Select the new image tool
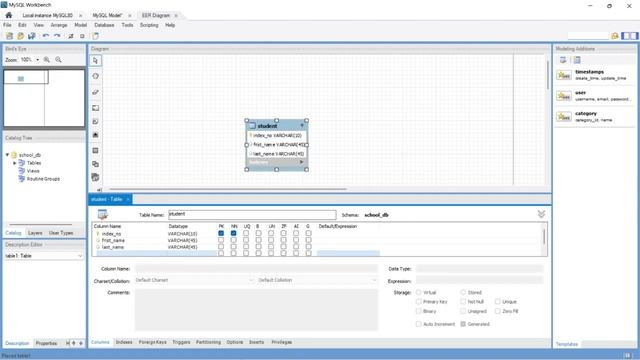 click(x=96, y=135)
